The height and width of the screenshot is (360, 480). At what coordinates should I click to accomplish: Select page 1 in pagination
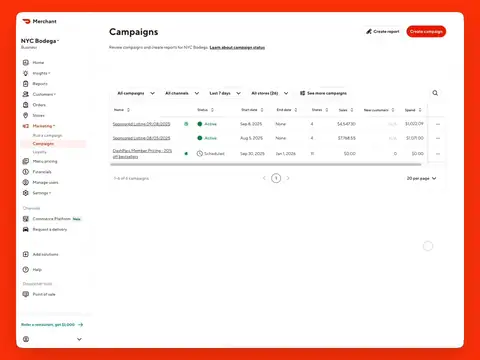click(x=276, y=178)
